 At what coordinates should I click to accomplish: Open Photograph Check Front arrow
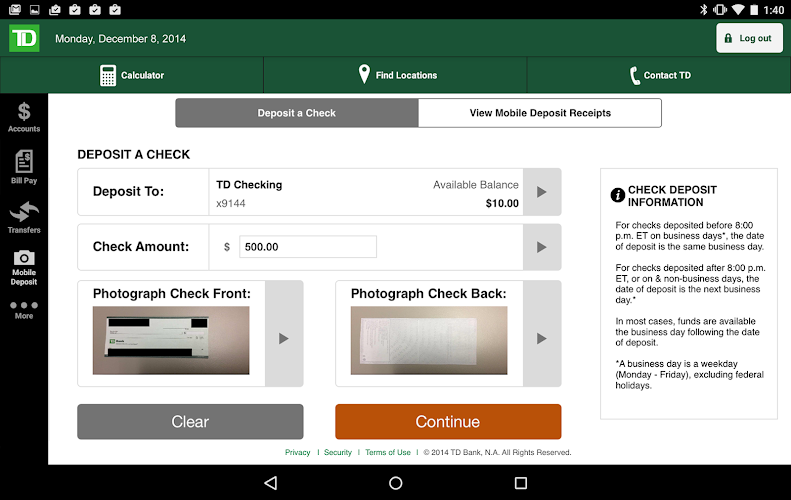pos(284,339)
